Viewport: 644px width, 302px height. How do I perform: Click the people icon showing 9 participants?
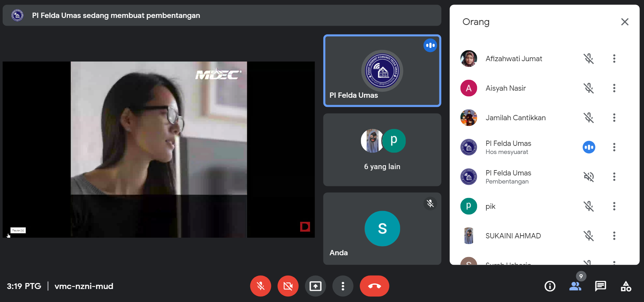575,286
